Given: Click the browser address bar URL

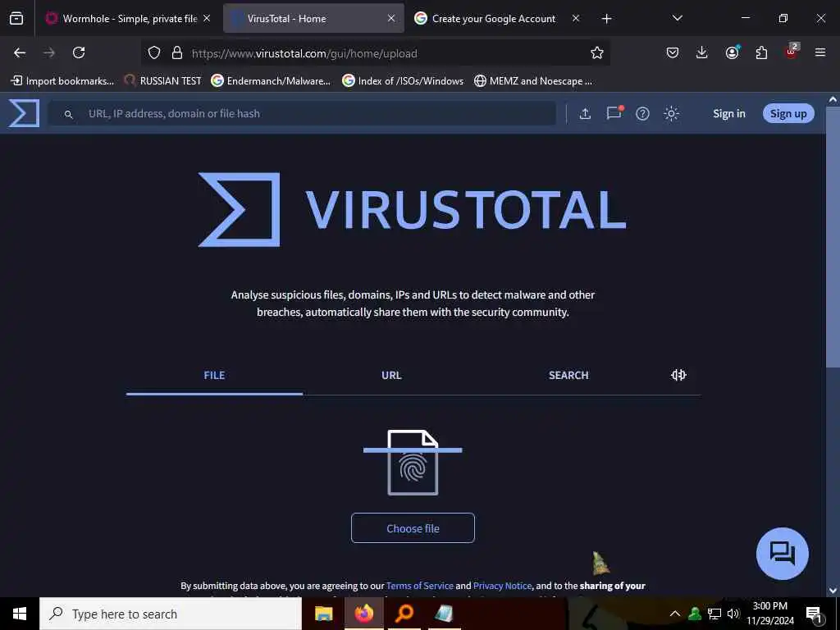Looking at the screenshot, I should point(304,53).
